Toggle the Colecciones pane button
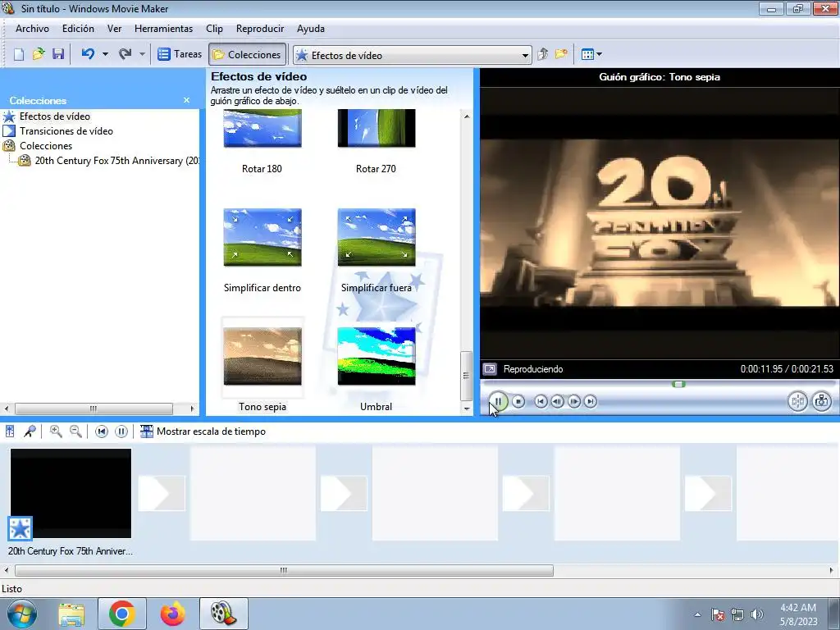 click(x=247, y=55)
